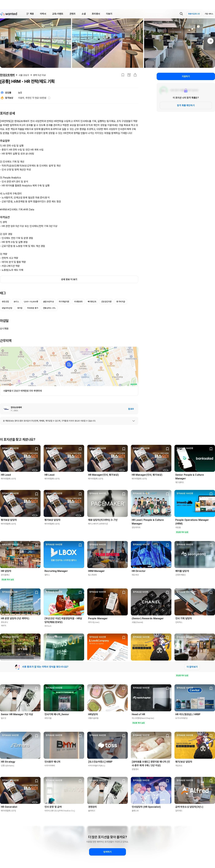The height and width of the screenshot is (868, 215).
Task: Open 프리랜서 navigation item
Action: tap(96, 14)
